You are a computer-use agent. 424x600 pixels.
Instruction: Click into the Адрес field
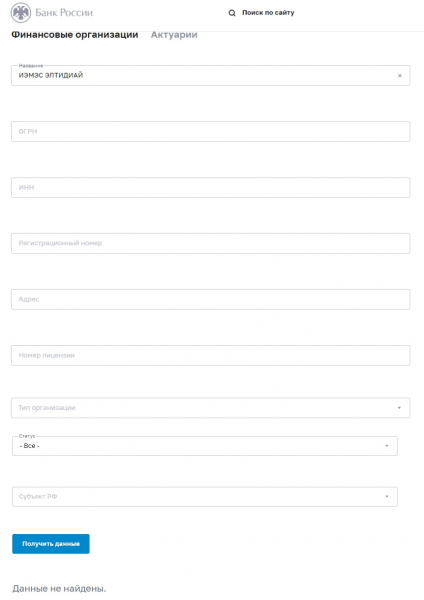click(210, 299)
